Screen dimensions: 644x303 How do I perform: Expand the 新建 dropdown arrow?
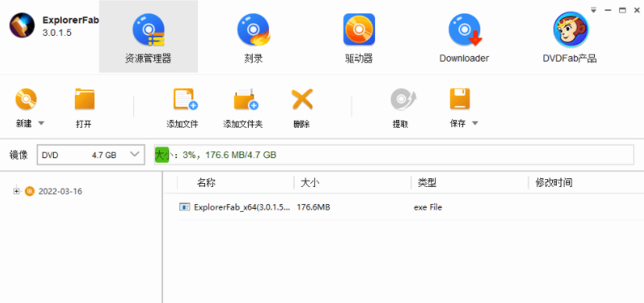coord(41,123)
